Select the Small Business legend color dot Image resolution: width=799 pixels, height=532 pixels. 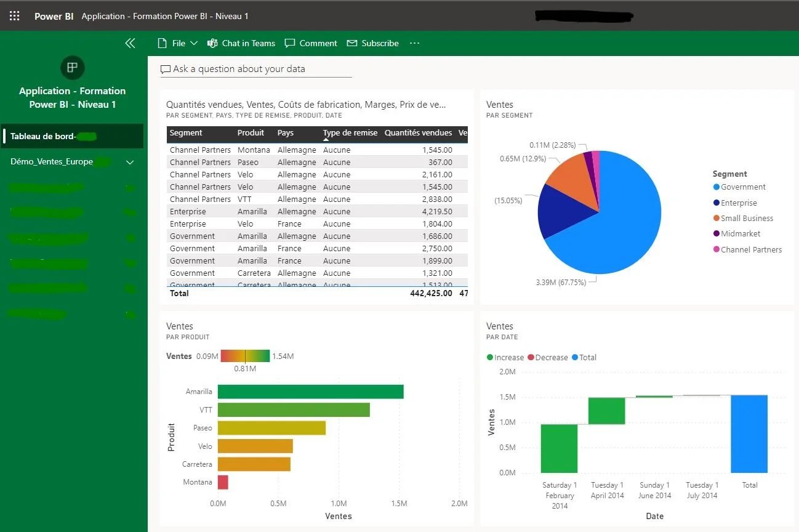(717, 218)
